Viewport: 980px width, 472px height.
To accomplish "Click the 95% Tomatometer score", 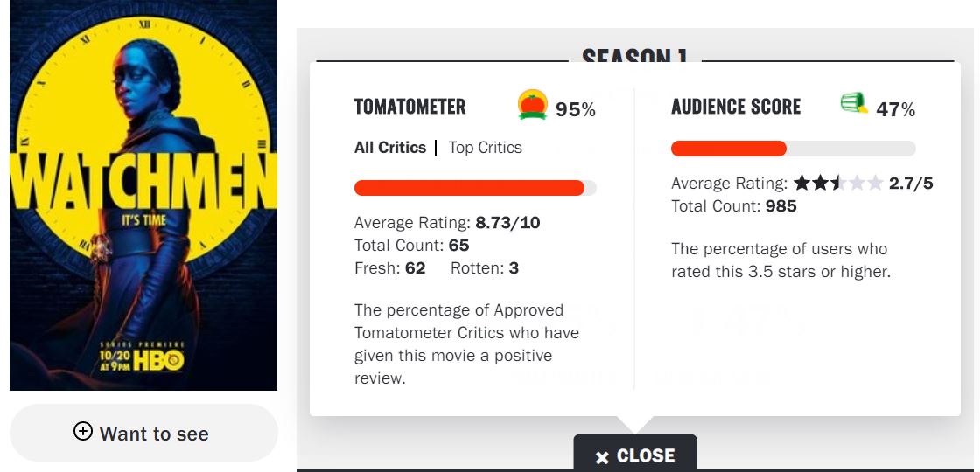I will [x=576, y=109].
